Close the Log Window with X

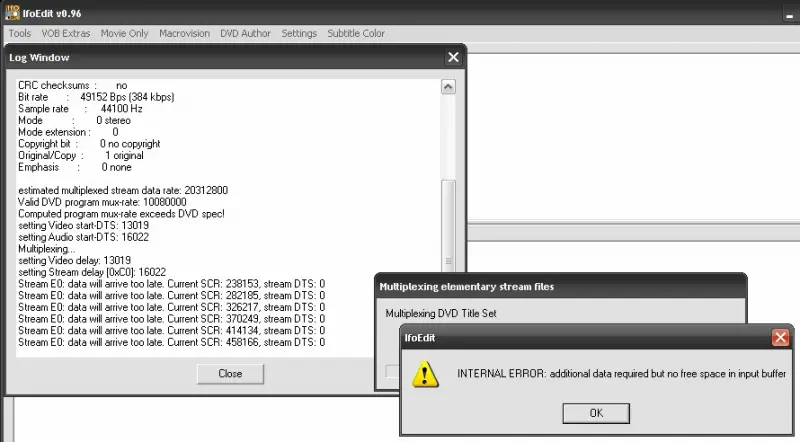pos(453,57)
